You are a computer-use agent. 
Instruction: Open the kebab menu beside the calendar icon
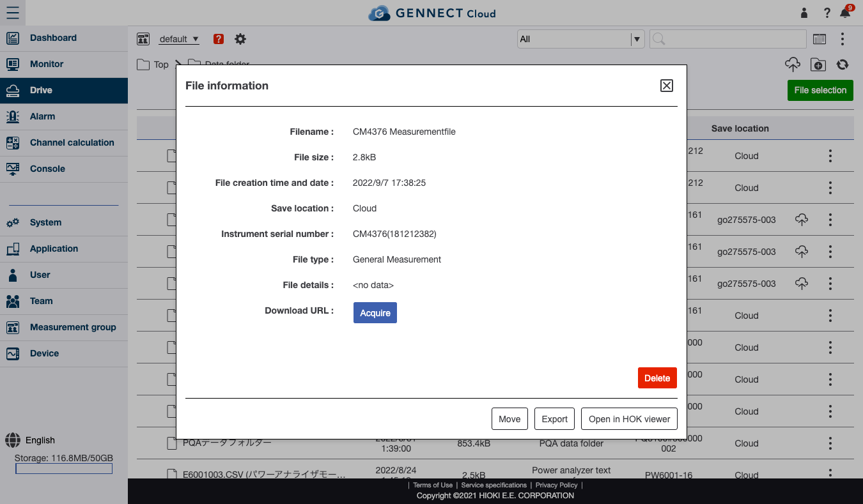[843, 39]
